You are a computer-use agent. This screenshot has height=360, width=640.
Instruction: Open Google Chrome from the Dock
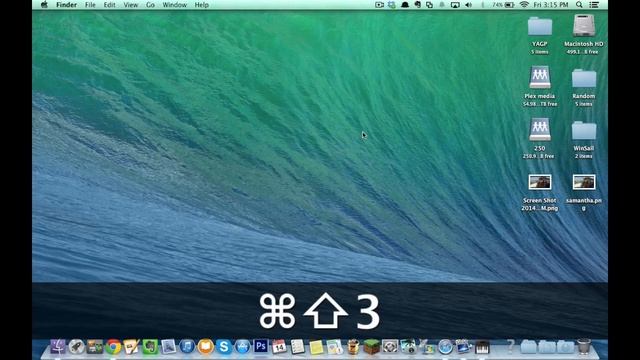click(113, 347)
